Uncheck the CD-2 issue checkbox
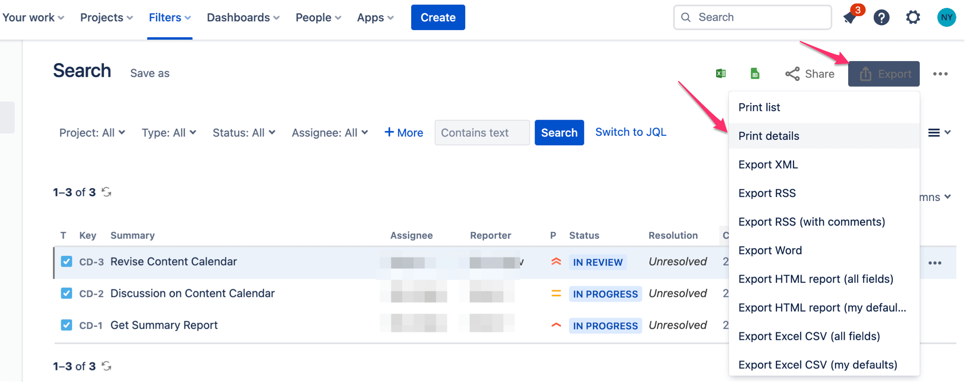Screen dimensions: 980x391 point(67,293)
